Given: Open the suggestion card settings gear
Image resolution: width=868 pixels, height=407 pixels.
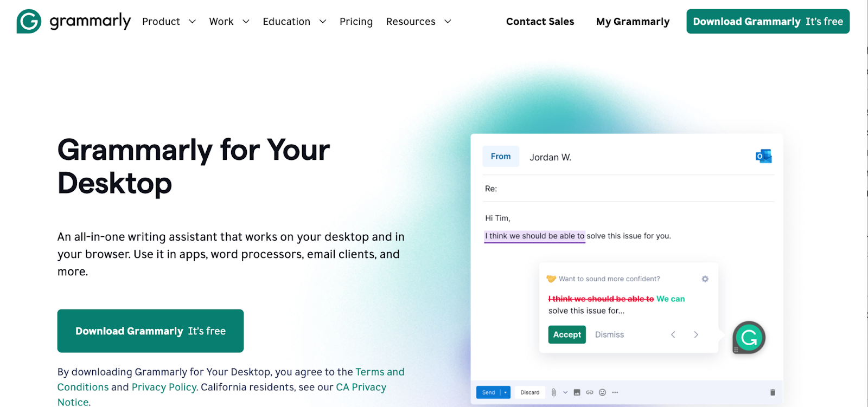Looking at the screenshot, I should pyautogui.click(x=705, y=279).
